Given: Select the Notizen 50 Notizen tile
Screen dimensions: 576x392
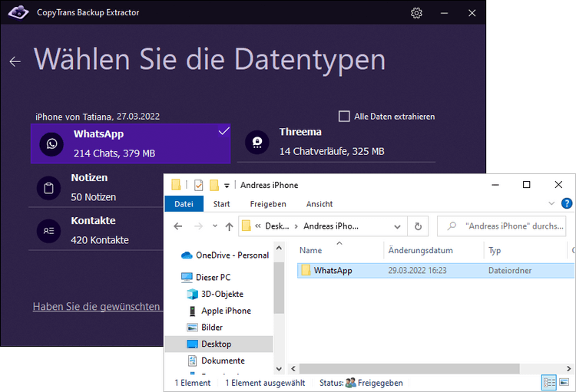Looking at the screenshot, I should pos(96,187).
